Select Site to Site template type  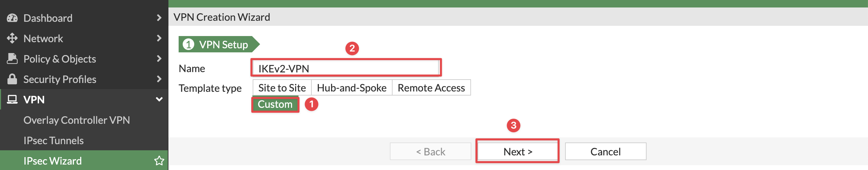(282, 88)
